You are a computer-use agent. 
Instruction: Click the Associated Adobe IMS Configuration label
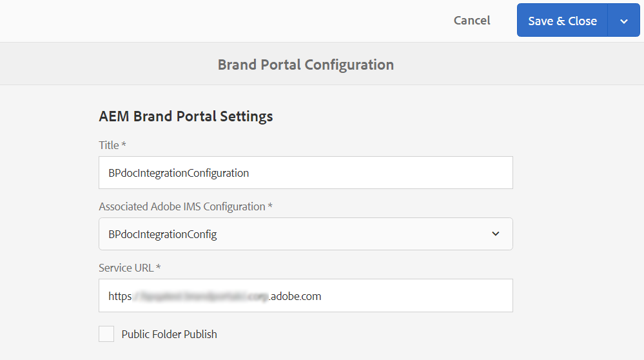click(182, 206)
